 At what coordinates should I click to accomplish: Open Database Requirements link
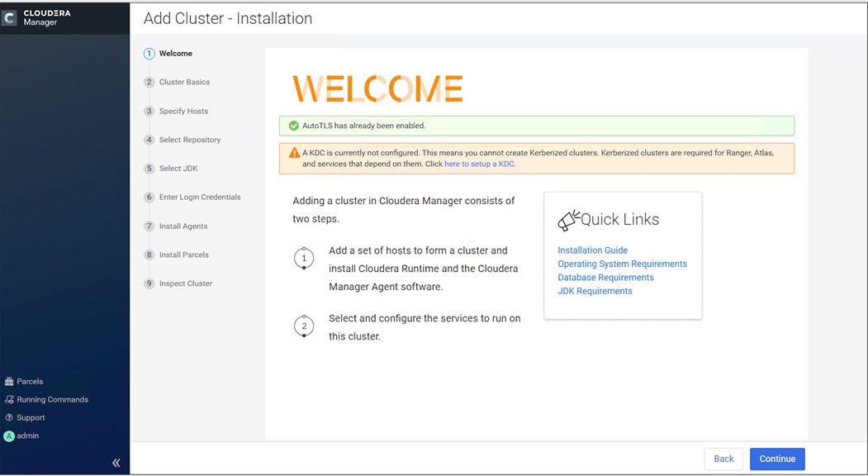[x=605, y=278]
